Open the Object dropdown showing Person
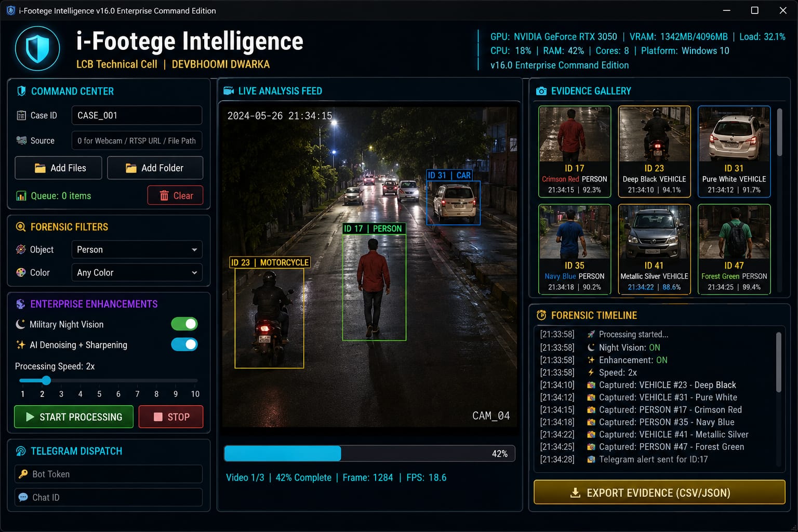 (137, 249)
